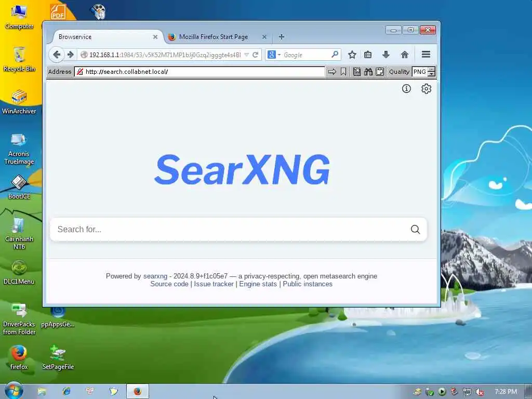This screenshot has height=399, width=532.
Task: Select DriverPacks from Folder desktop icon
Action: click(x=19, y=319)
